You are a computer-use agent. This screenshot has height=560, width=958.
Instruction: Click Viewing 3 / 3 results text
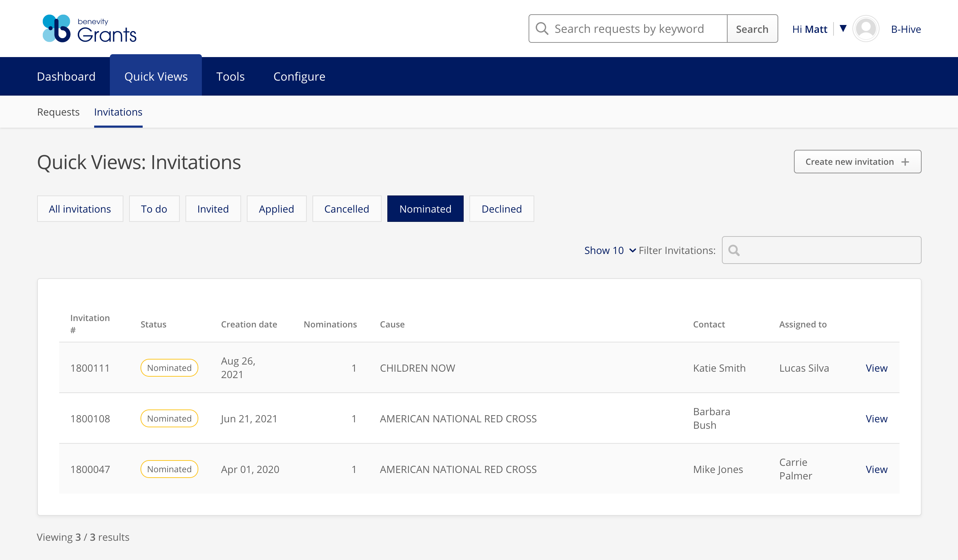(x=83, y=537)
